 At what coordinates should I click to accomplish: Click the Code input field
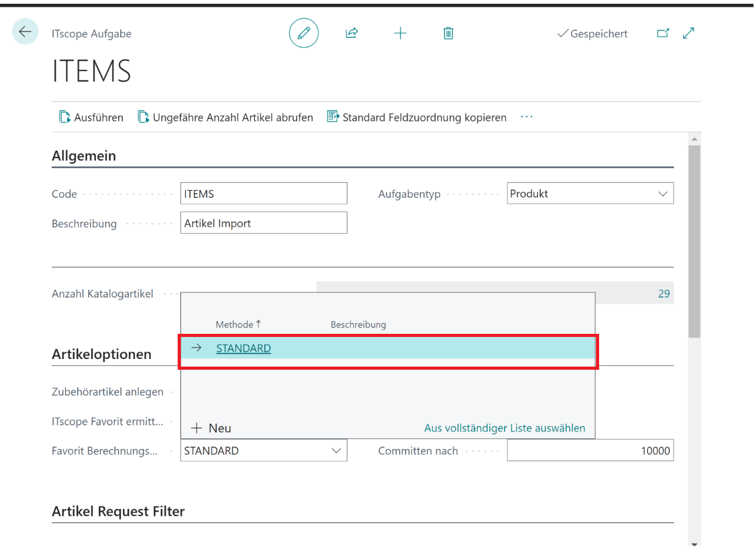(263, 194)
